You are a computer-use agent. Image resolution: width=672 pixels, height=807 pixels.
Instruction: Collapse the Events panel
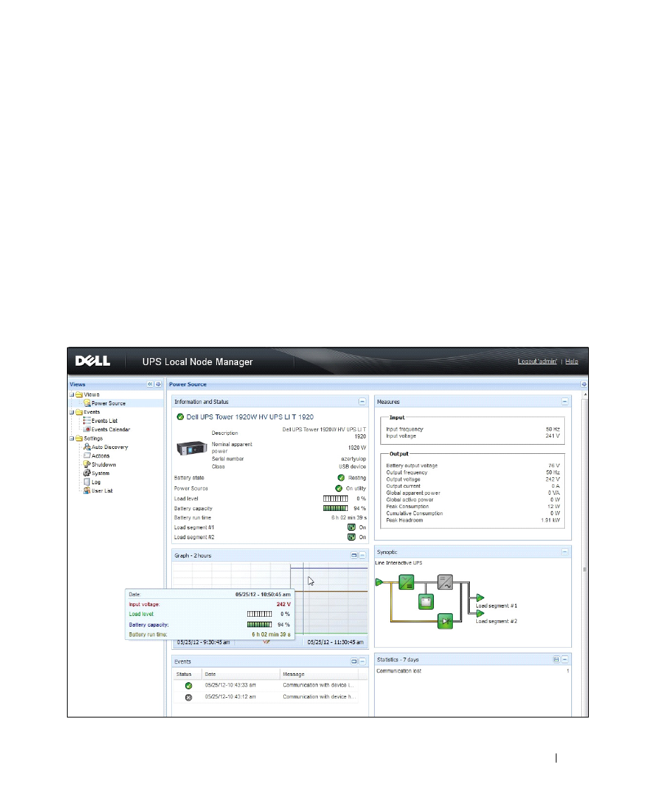tap(362, 661)
